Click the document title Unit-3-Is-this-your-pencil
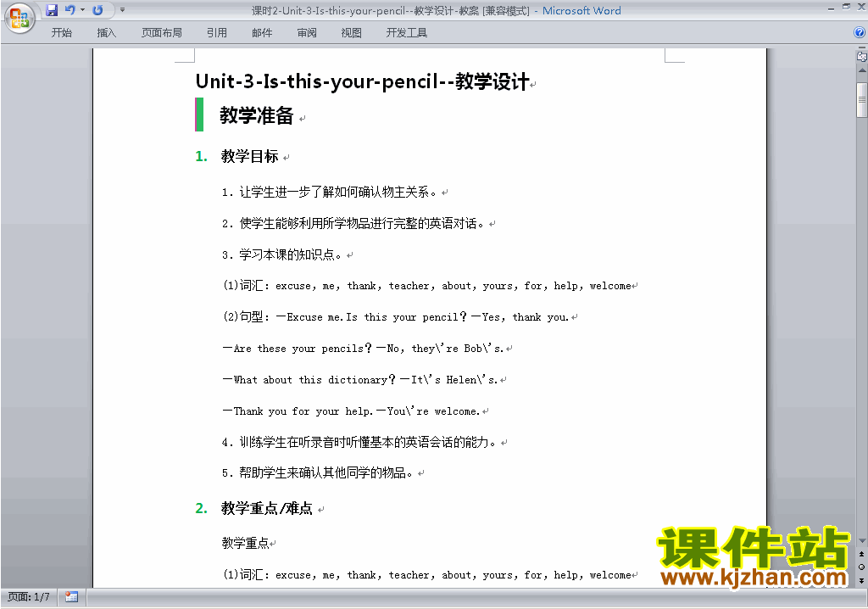Screen dimensions: 868x609 363,81
